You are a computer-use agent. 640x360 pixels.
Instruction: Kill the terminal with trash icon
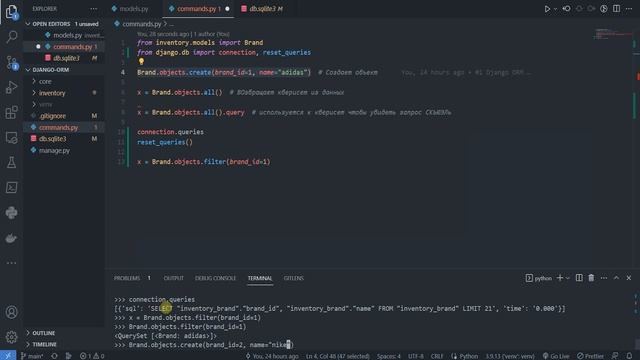[591, 278]
